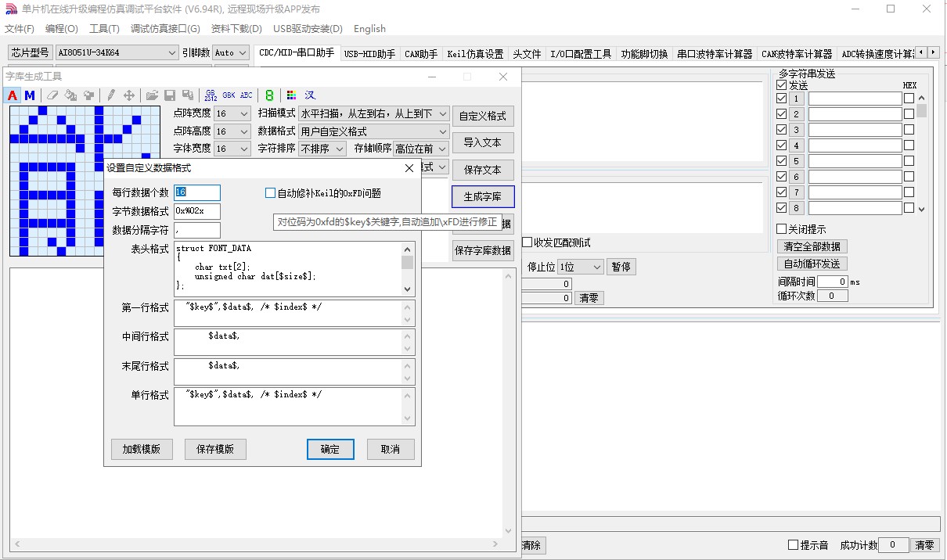The image size is (947, 560).
Task: Click the 加载模版 button
Action: point(141,449)
